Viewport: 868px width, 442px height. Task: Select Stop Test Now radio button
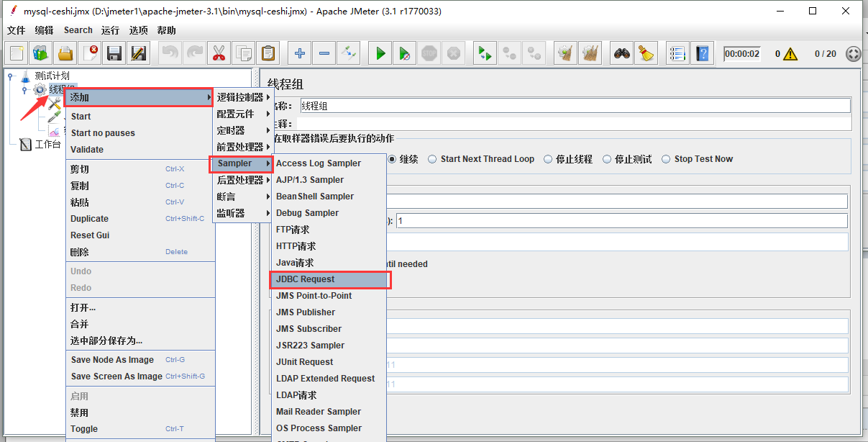667,159
